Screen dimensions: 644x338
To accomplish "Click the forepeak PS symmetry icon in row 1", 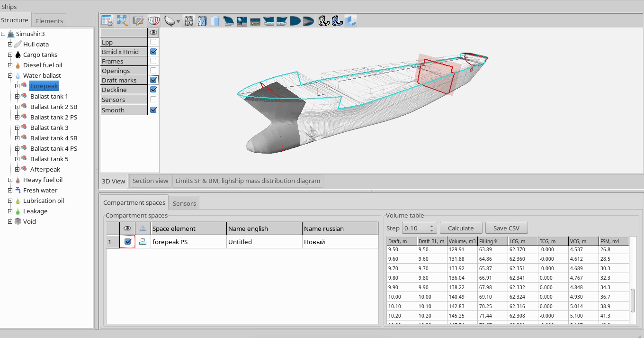I will [x=143, y=242].
